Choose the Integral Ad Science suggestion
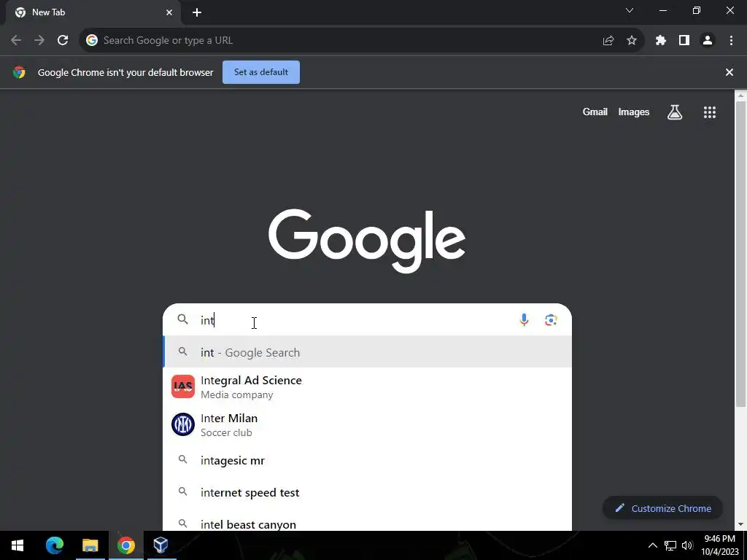Viewport: 747px width, 560px height. (368, 386)
